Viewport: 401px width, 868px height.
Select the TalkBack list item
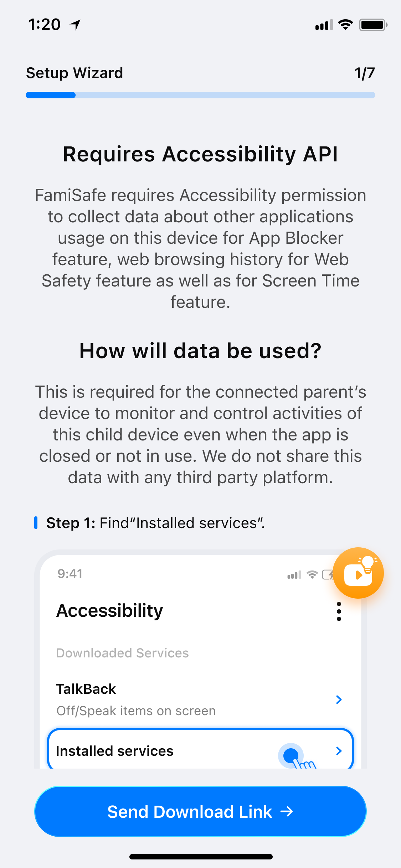[x=200, y=699]
